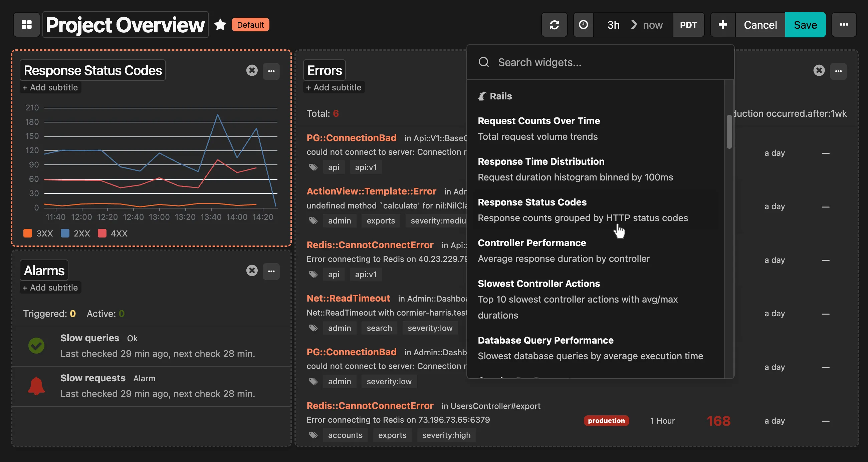Viewport: 868px width, 462px height.
Task: Open the Response Status Codes widget options menu
Action: click(271, 71)
